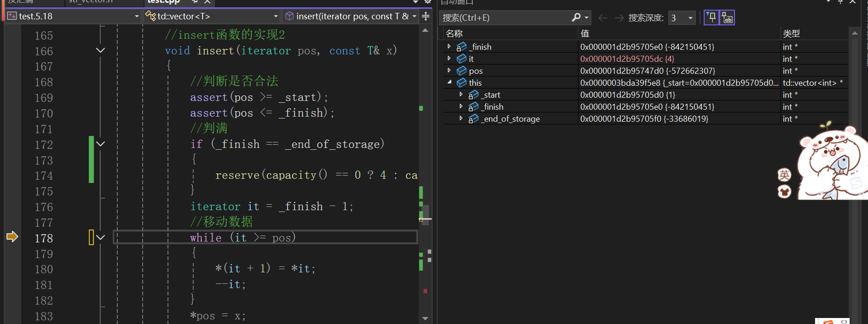Click the back arrow for previous search result
Viewport: 868px width, 324px height.
tap(603, 18)
